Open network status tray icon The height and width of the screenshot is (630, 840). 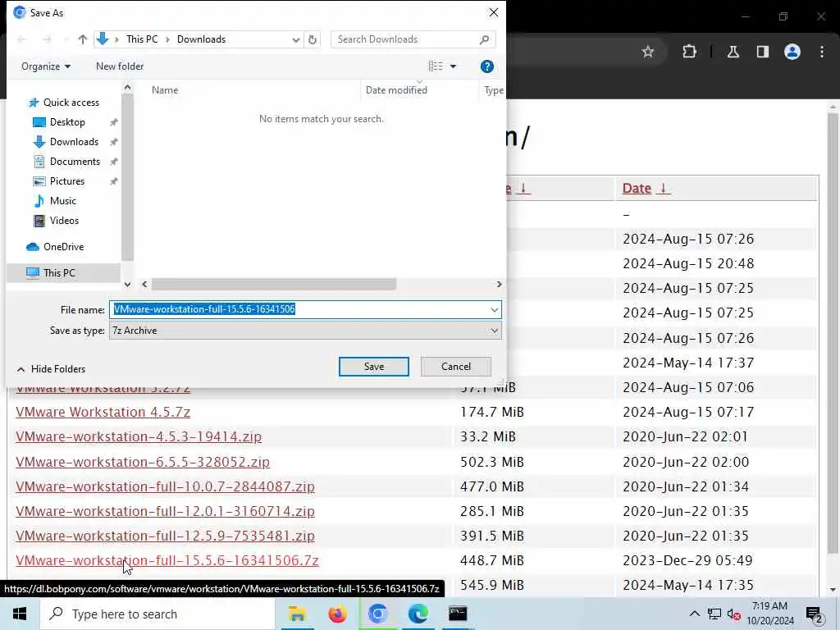714,614
